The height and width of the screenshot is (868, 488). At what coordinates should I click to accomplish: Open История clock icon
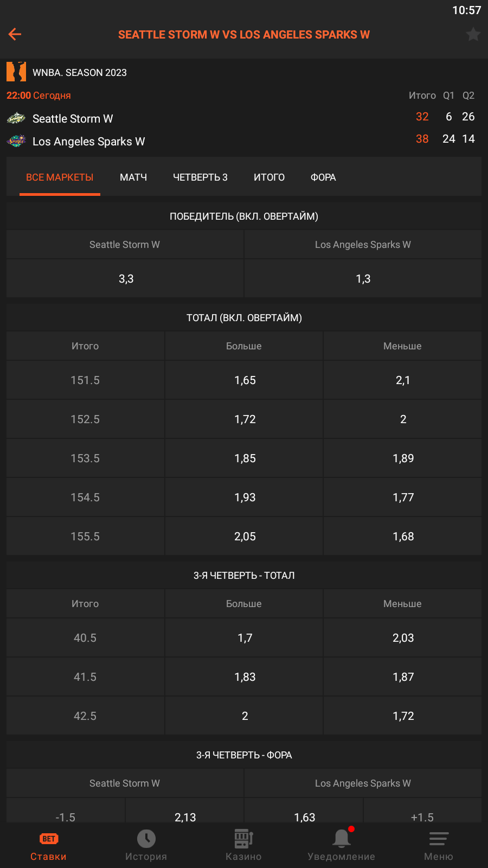point(146,839)
